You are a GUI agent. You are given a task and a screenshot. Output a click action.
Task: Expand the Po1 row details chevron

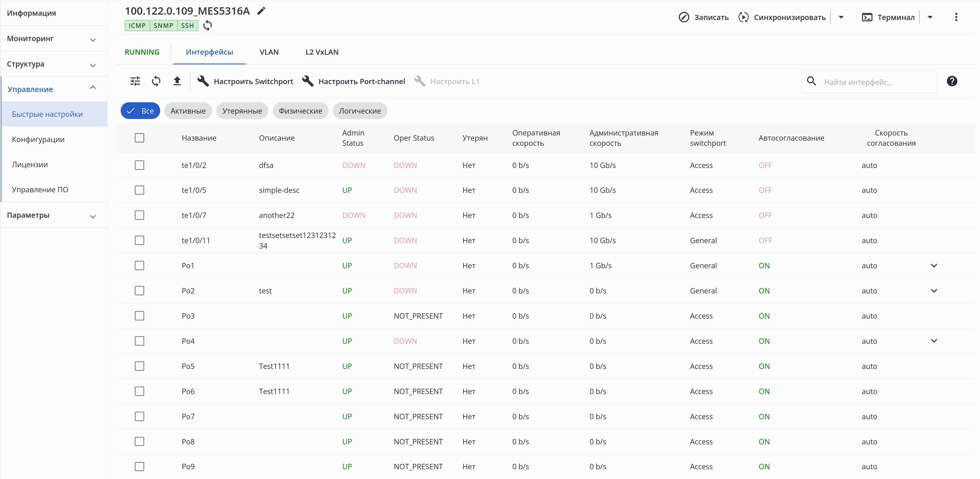click(933, 266)
